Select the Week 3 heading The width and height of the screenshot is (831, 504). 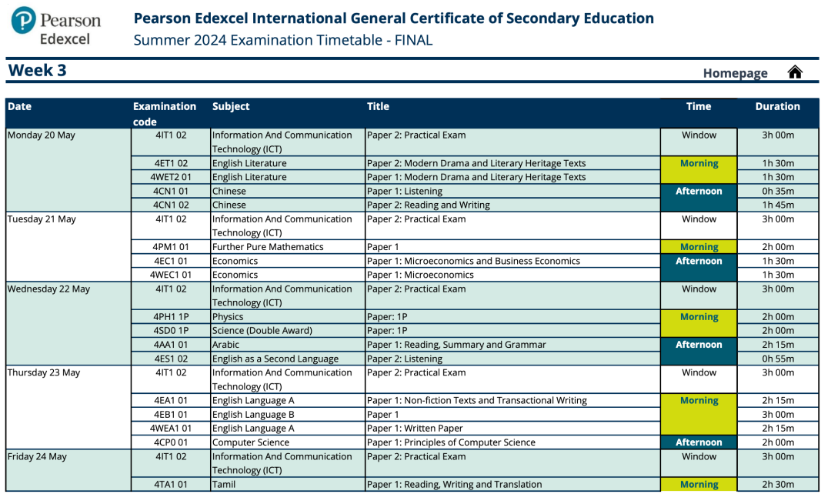tap(37, 71)
